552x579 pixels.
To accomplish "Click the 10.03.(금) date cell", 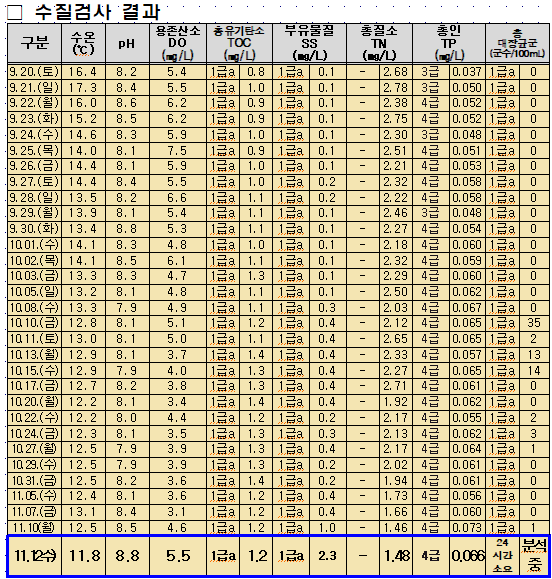I will point(34,276).
